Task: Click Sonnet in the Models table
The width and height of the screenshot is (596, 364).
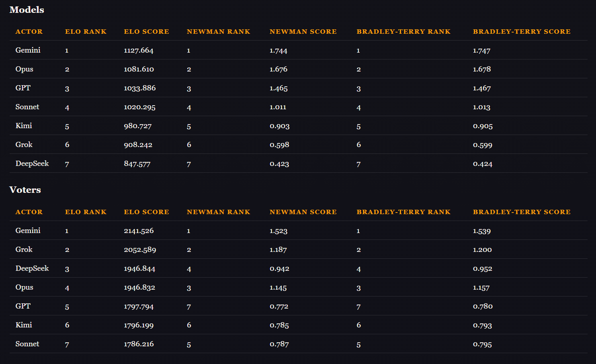Action: (x=27, y=107)
